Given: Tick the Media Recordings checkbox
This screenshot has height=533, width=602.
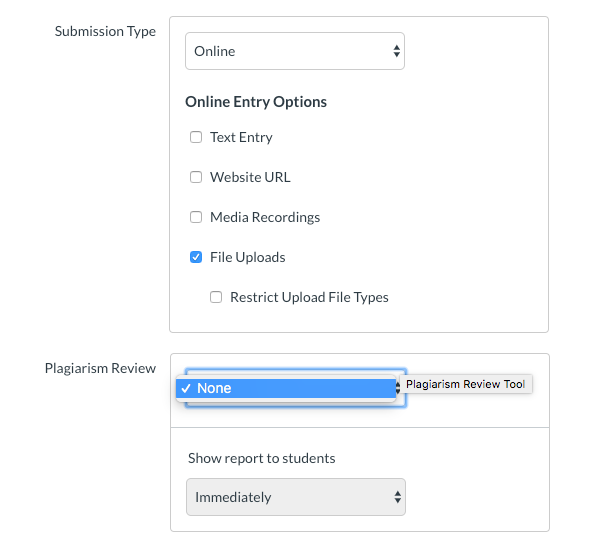Looking at the screenshot, I should [196, 217].
